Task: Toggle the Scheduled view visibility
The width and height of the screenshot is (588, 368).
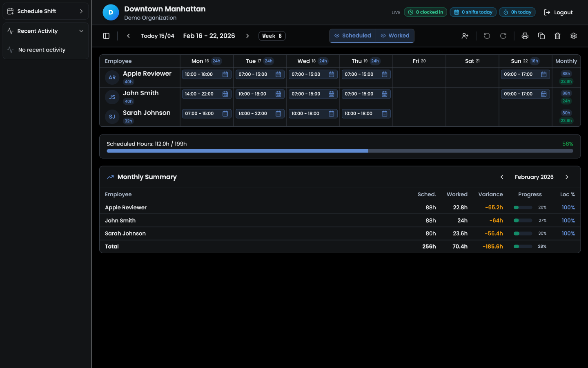Action: [353, 36]
